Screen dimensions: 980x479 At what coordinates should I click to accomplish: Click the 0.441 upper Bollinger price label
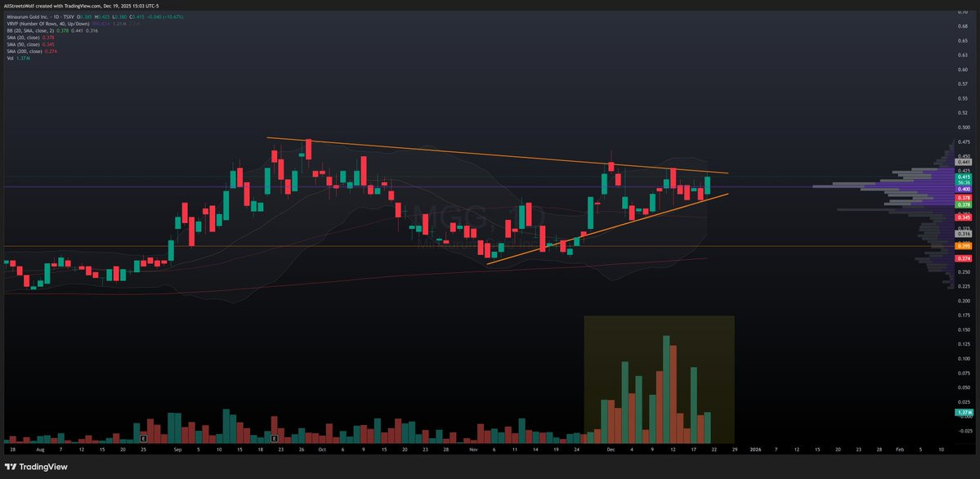pos(963,161)
